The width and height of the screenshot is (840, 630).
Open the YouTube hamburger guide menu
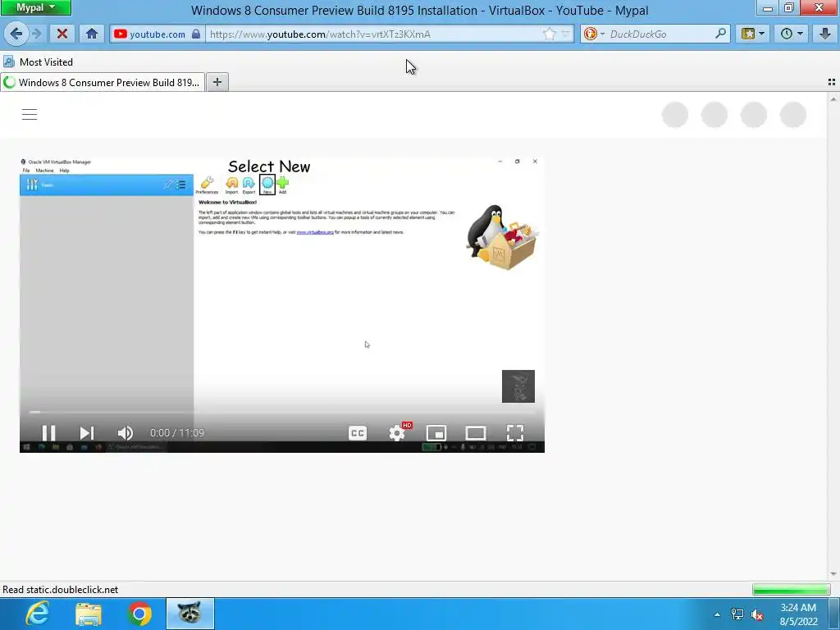pos(30,114)
